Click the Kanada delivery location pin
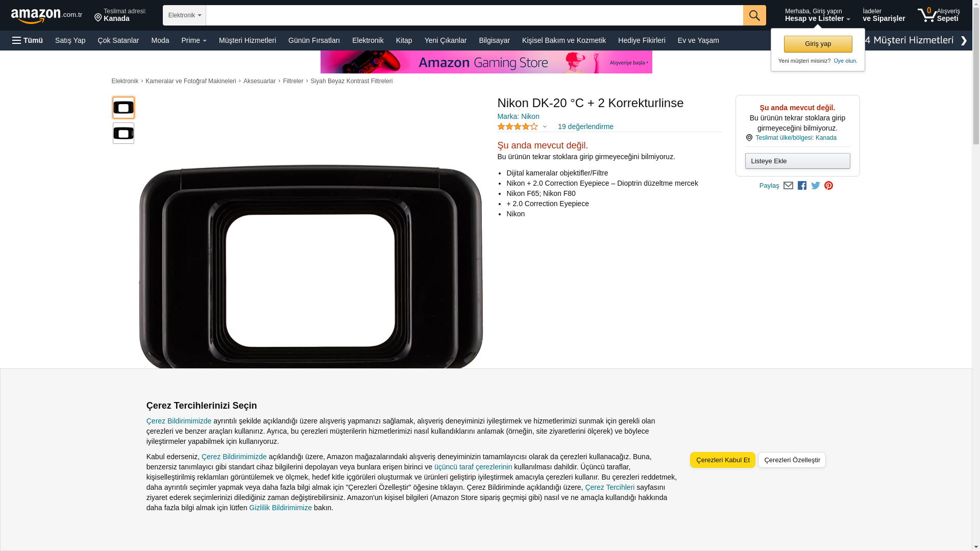980x551 pixels. (x=98, y=18)
